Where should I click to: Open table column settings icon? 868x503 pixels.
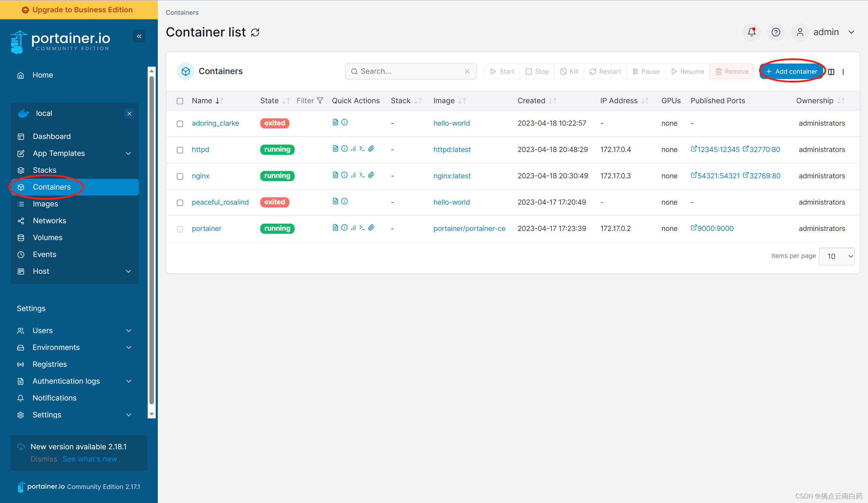[x=831, y=72]
